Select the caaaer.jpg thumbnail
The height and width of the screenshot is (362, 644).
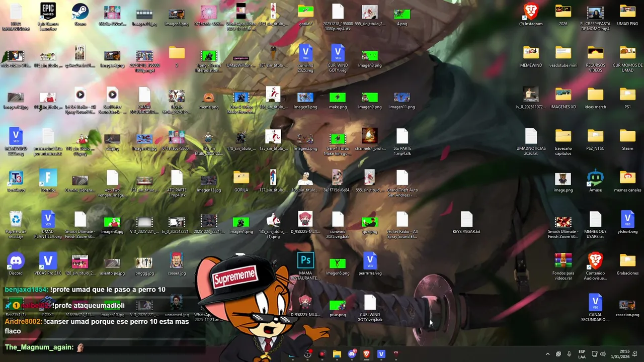(x=177, y=264)
